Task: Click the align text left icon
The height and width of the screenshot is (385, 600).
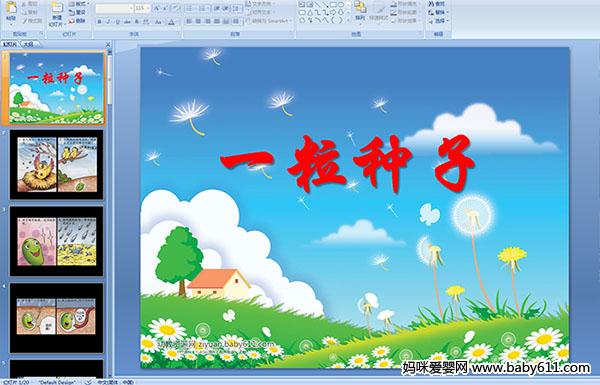Action: [x=189, y=22]
